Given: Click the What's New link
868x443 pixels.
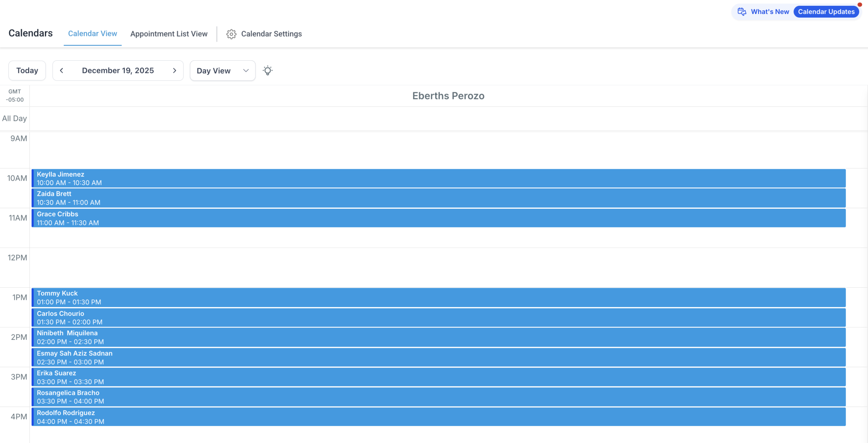Looking at the screenshot, I should click(770, 12).
